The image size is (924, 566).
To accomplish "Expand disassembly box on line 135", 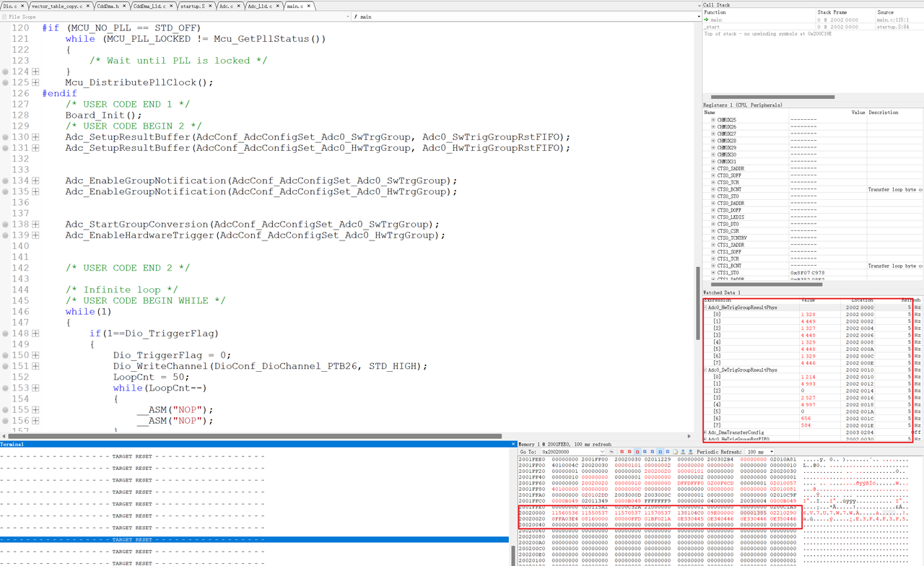I will pos(35,192).
